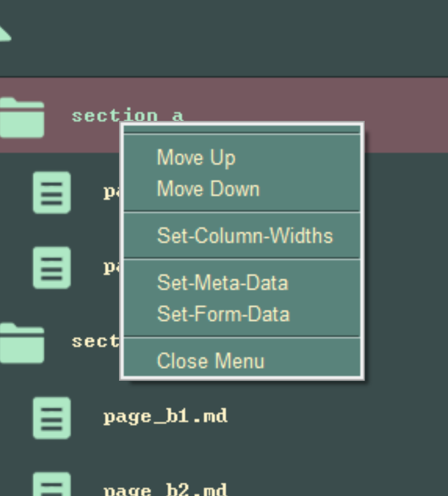Click the second page icon under section_a
Image resolution: width=448 pixels, height=496 pixels.
(51, 267)
